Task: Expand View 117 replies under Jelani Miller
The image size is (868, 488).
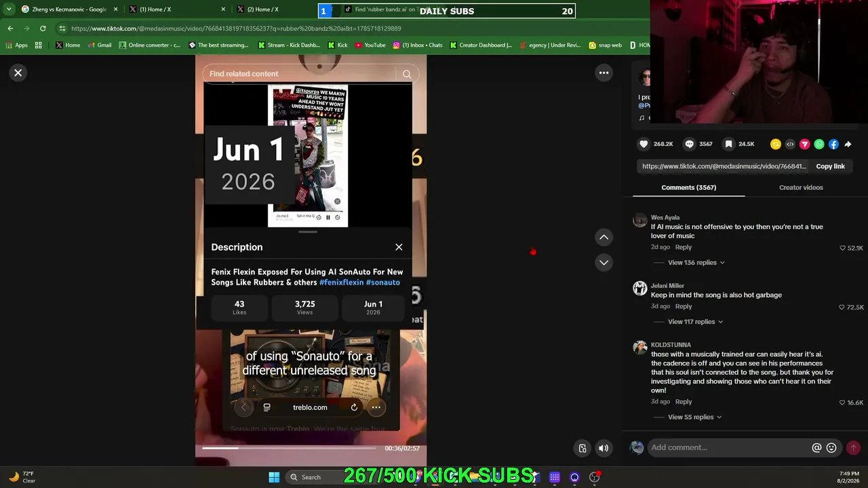Action: pyautogui.click(x=695, y=322)
